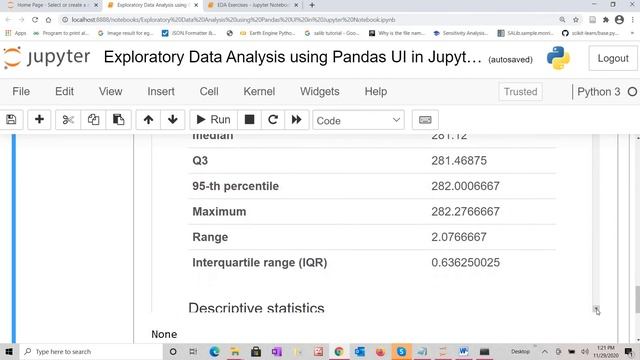Move selected cell up arrow
The height and width of the screenshot is (360, 640).
coord(149,120)
